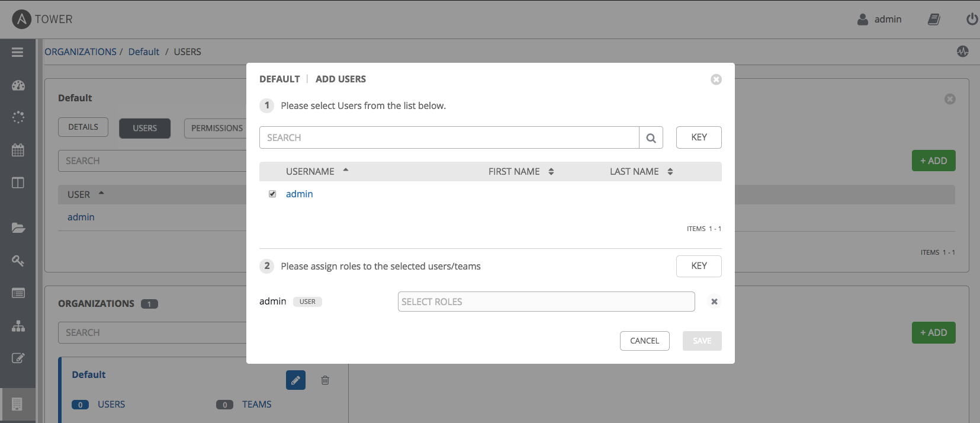
Task: Click the Default organization card title
Action: pos(89,374)
